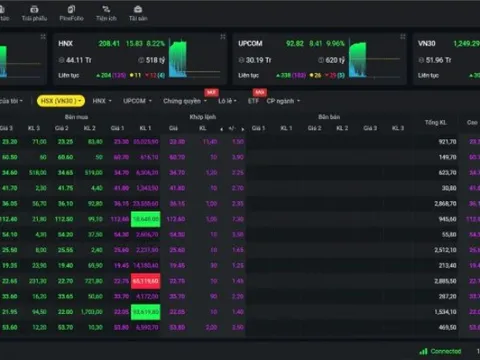Open the UPCOM mini intraday chart
The height and width of the screenshot is (360, 480).
point(374,59)
